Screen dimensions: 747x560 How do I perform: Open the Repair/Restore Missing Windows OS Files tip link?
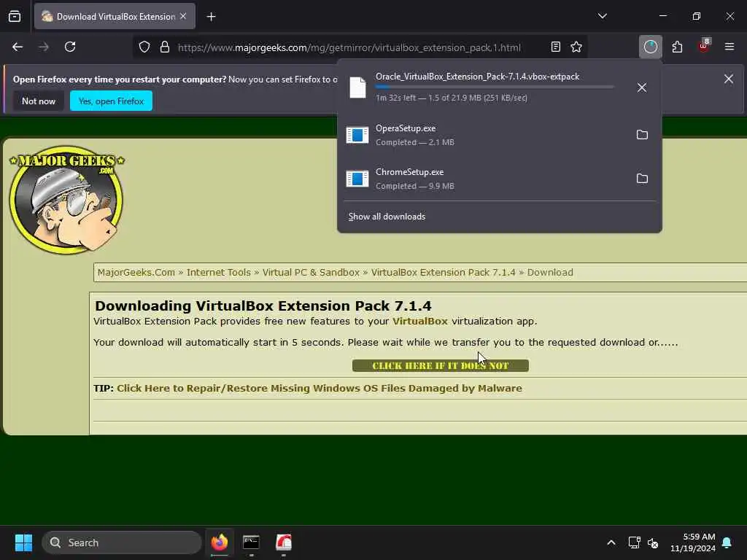320,388
